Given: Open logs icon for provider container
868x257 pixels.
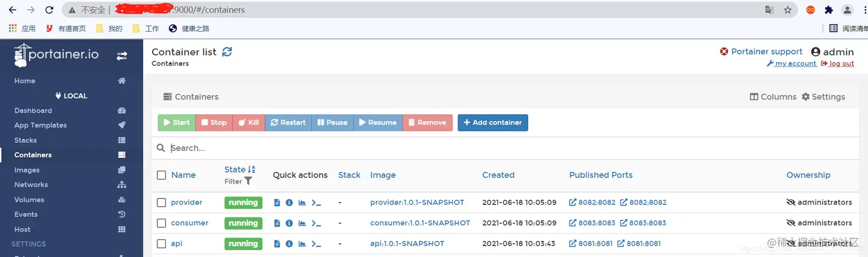Looking at the screenshot, I should click(x=277, y=203).
